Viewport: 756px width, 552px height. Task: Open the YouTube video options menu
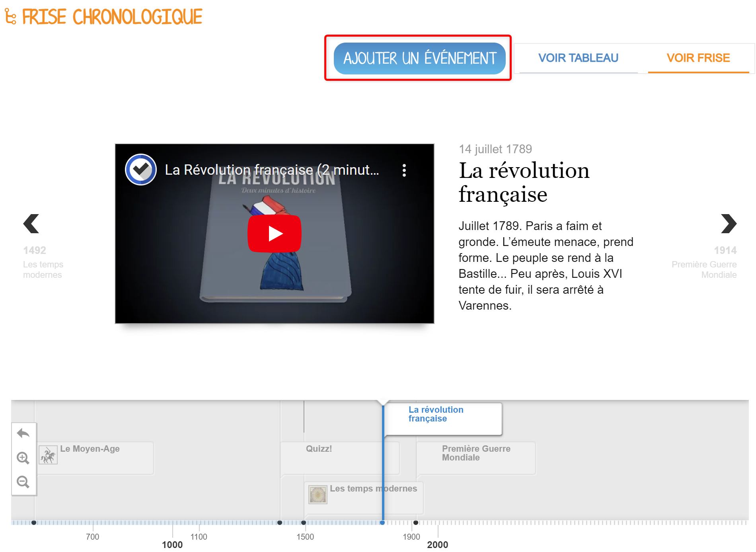(x=404, y=170)
